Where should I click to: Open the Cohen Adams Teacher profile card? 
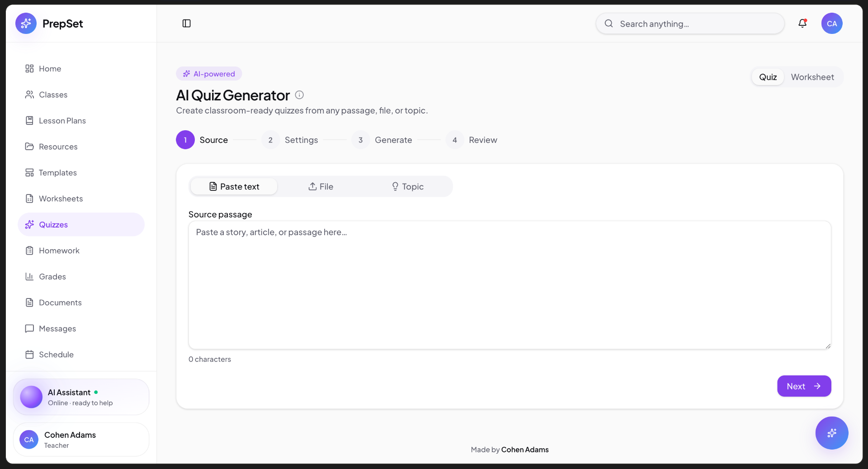[x=81, y=440]
